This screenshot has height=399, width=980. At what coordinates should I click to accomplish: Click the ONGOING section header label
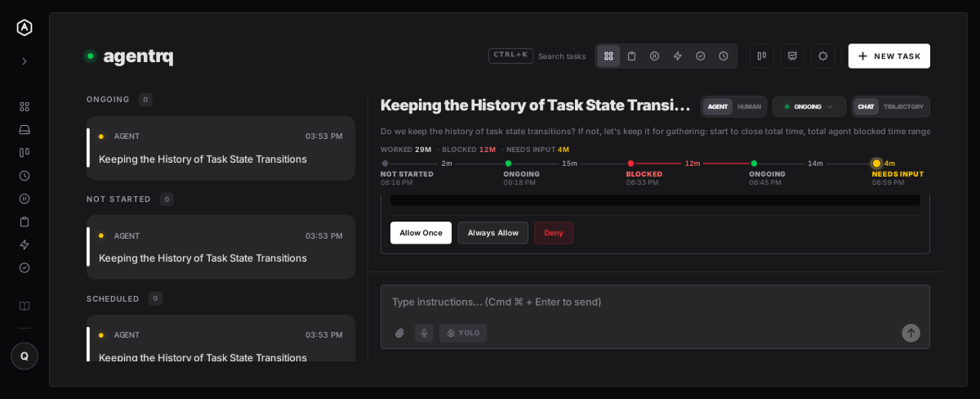point(108,100)
